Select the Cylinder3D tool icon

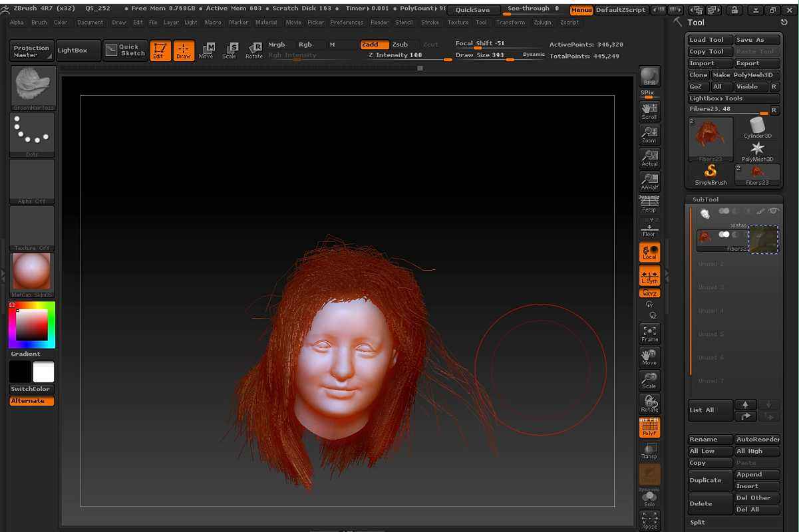tap(757, 130)
